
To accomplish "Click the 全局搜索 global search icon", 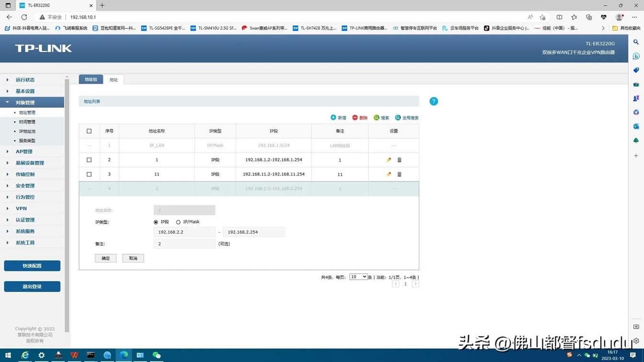I will (x=398, y=118).
